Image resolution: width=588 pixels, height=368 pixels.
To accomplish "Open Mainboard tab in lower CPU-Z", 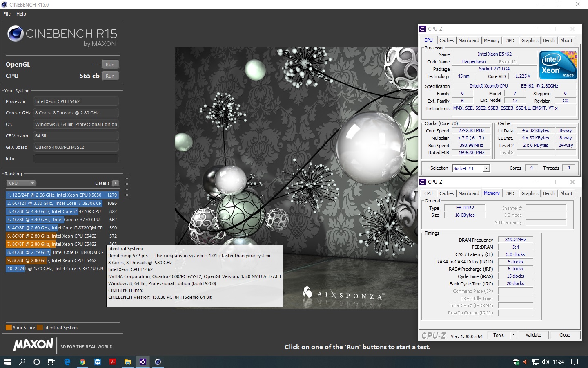I will click(x=469, y=193).
